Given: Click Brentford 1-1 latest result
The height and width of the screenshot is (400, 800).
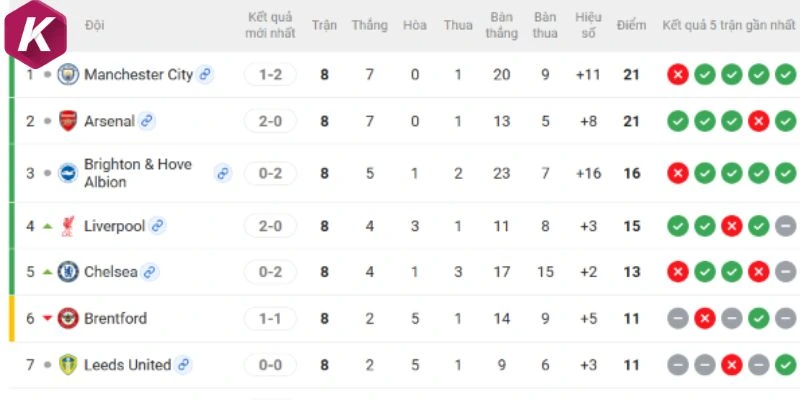Looking at the screenshot, I should click(x=270, y=319).
